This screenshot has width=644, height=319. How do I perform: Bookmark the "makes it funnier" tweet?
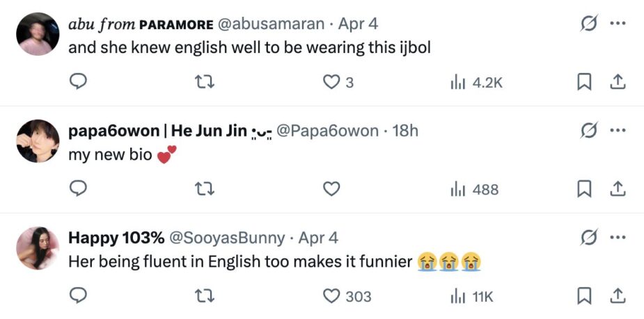pyautogui.click(x=583, y=296)
